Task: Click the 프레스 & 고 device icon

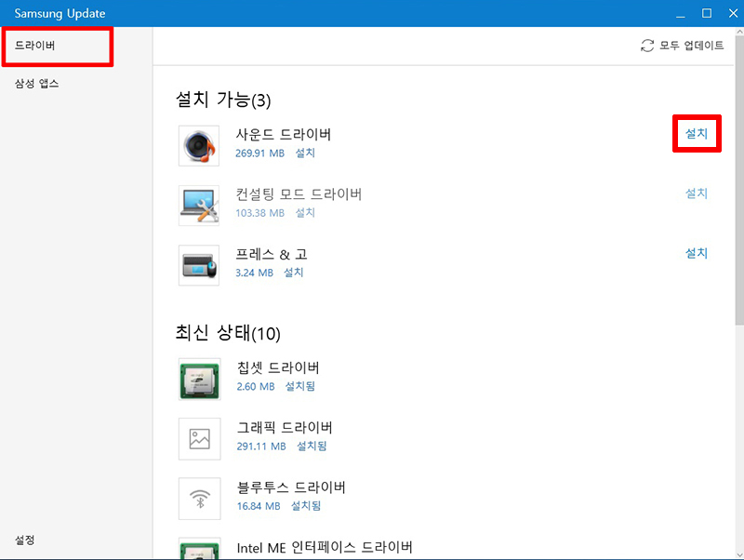Action: (x=199, y=265)
